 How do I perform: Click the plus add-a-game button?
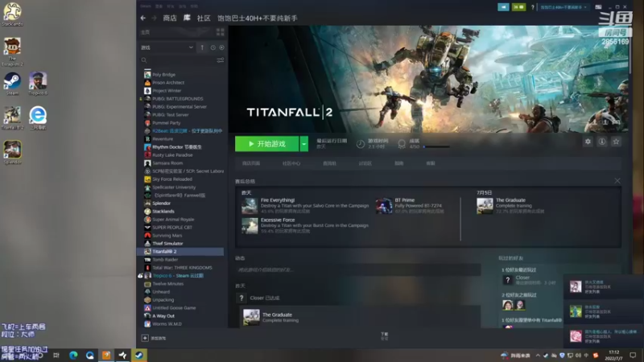(x=145, y=338)
